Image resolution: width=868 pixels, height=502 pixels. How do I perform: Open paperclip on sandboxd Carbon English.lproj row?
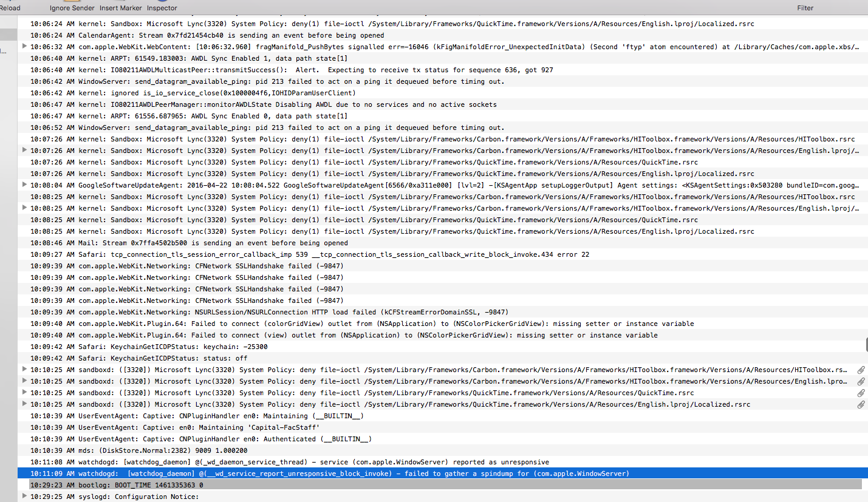point(861,382)
